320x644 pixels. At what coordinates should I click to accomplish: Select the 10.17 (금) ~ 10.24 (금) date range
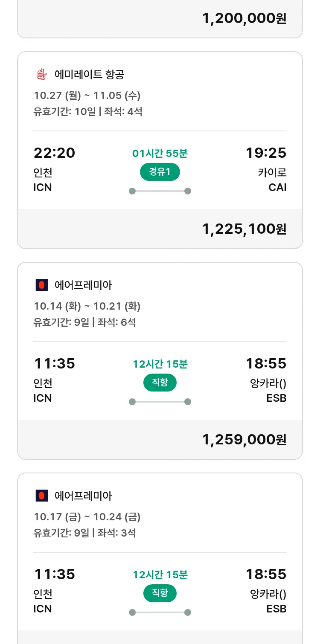pos(87,516)
